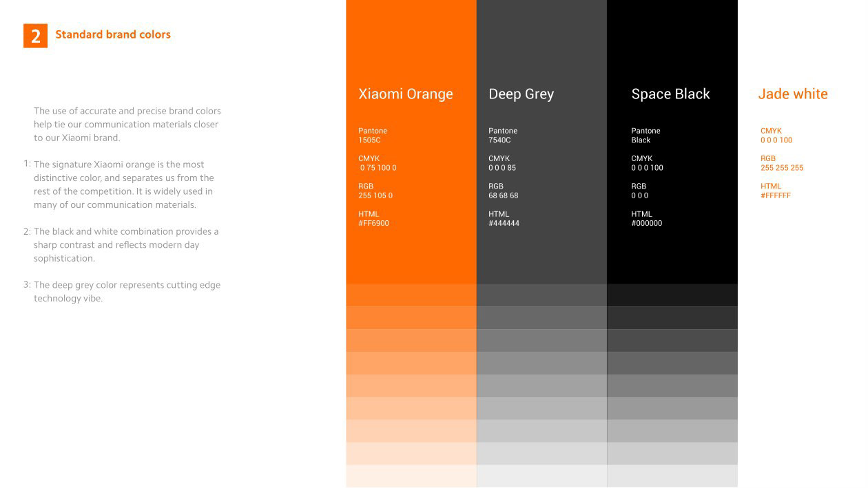This screenshot has height=488, width=868.
Task: Select the RGB value '68 68 68'
Action: click(x=504, y=195)
